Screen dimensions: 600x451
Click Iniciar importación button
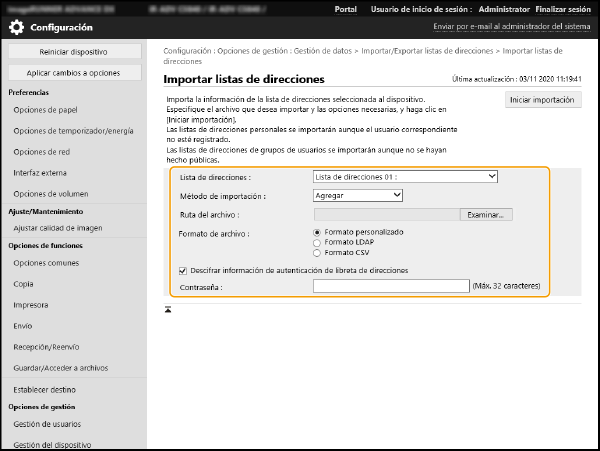[541, 100]
